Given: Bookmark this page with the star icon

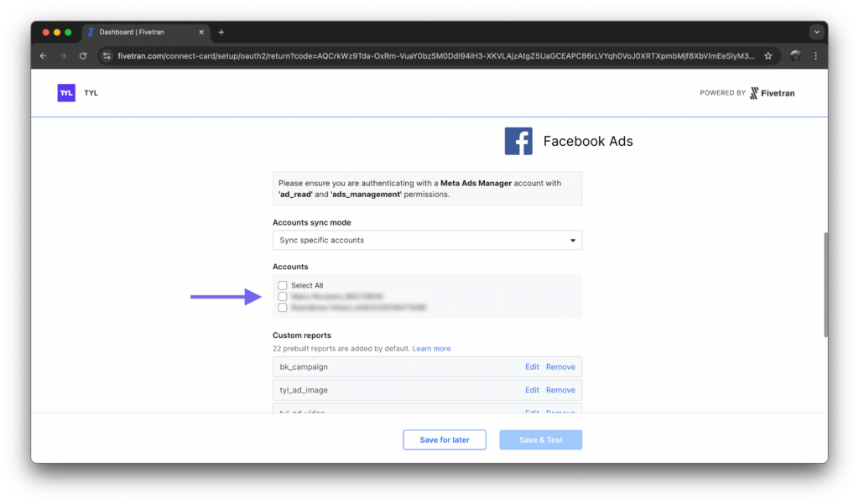Looking at the screenshot, I should point(768,56).
